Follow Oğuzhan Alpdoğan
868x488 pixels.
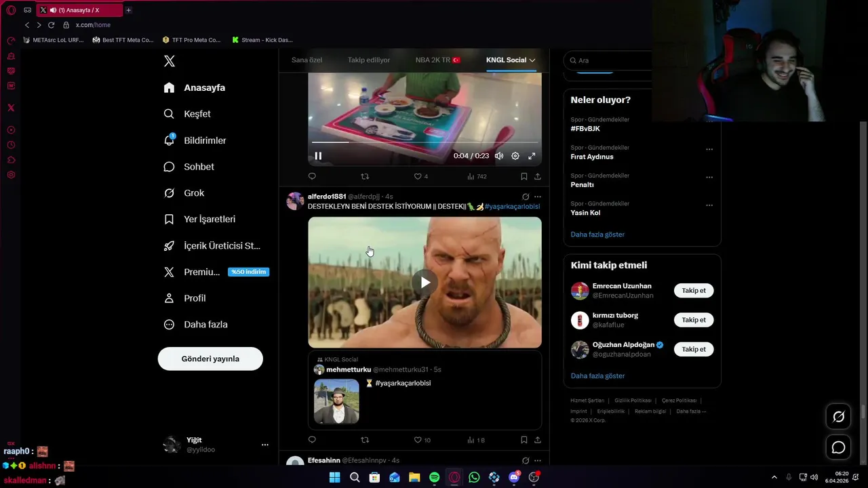point(694,349)
